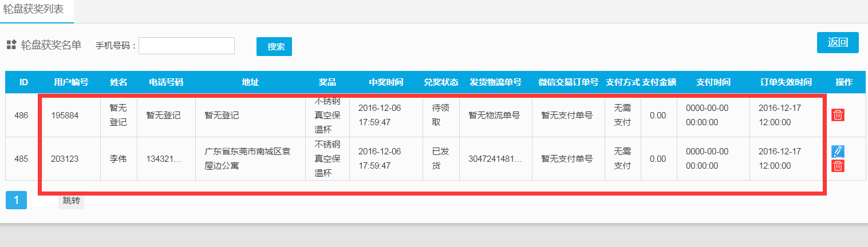Delete the winner record with ID 486

(838, 115)
